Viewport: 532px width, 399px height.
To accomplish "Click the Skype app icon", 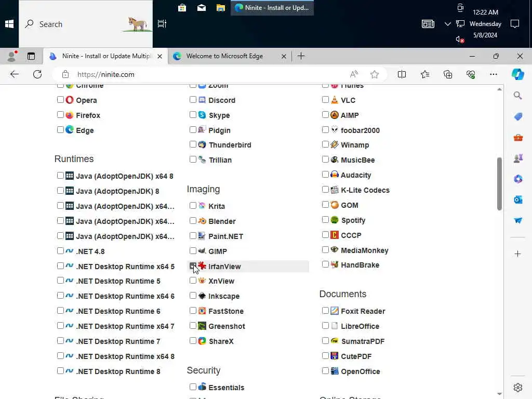I will (202, 115).
